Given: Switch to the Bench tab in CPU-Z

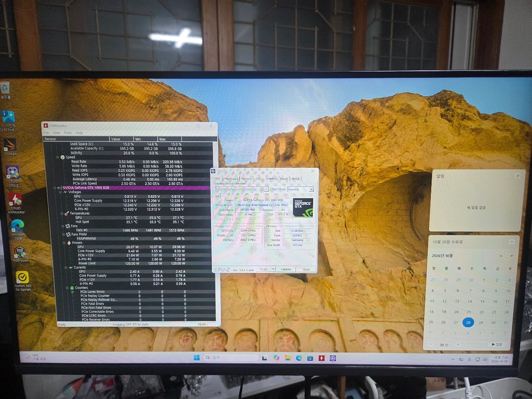Looking at the screenshot, I should tap(284, 178).
